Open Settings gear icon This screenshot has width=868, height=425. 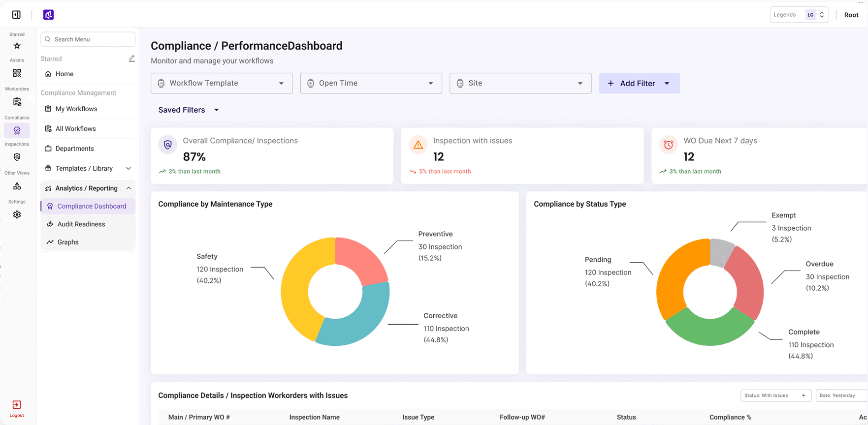coord(17,214)
